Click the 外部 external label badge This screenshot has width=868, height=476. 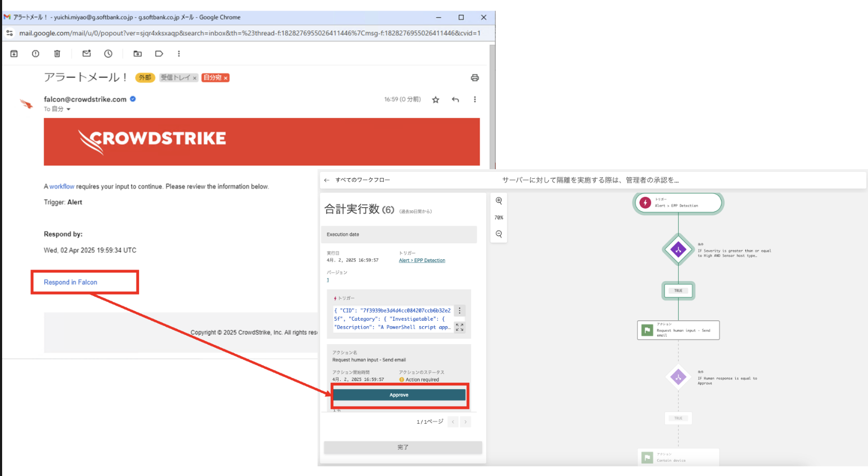145,78
